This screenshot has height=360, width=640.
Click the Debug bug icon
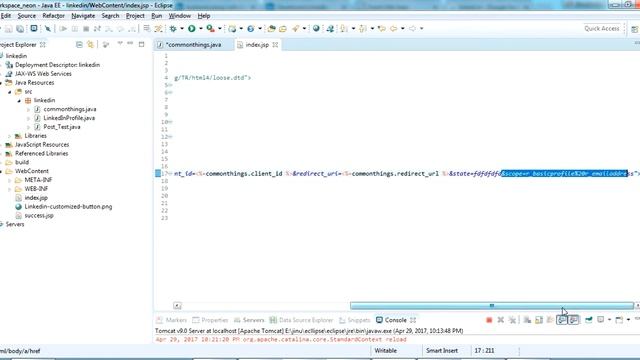point(173,29)
